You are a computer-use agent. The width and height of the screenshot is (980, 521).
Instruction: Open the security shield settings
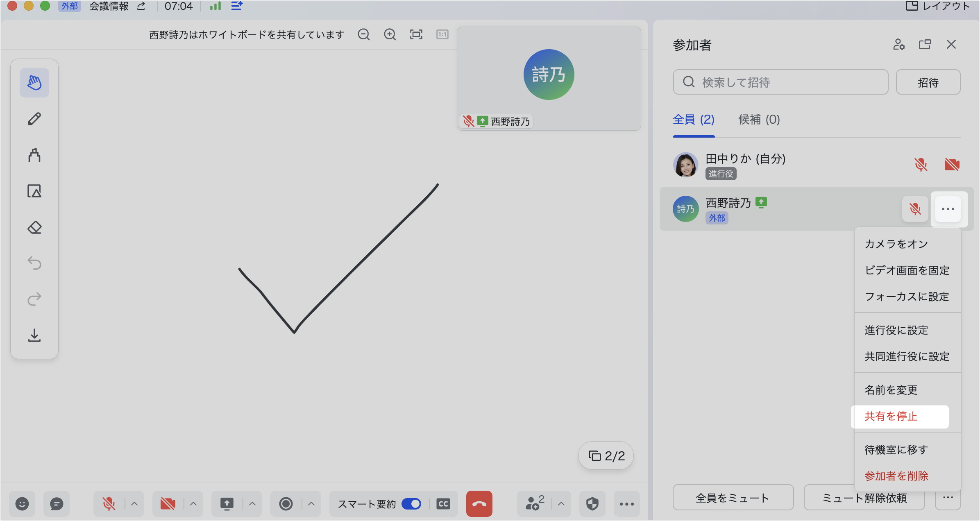coord(592,503)
